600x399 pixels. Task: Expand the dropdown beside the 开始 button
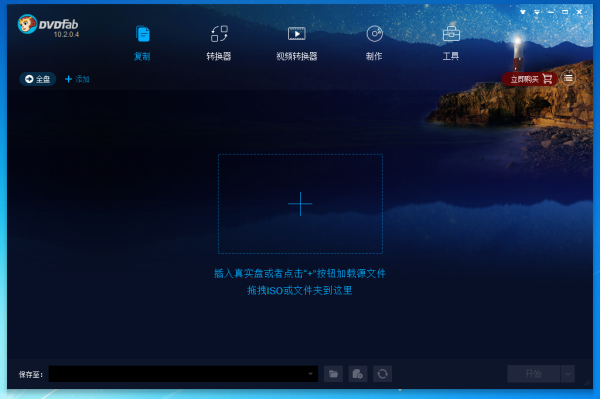[x=568, y=374]
